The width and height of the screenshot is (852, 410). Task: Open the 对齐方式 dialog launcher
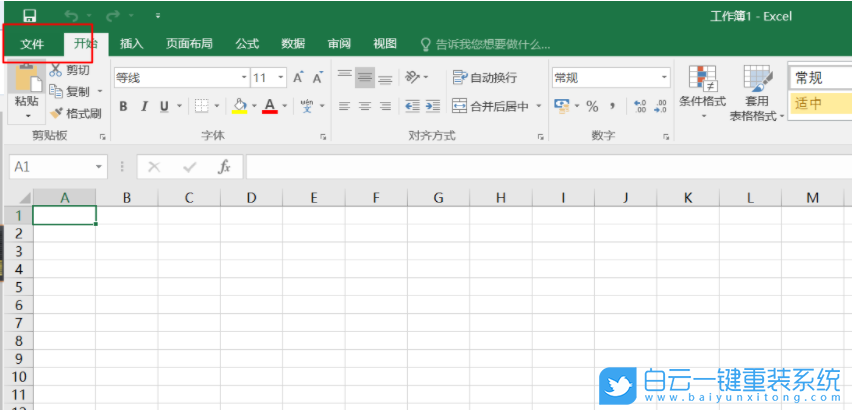pos(540,137)
